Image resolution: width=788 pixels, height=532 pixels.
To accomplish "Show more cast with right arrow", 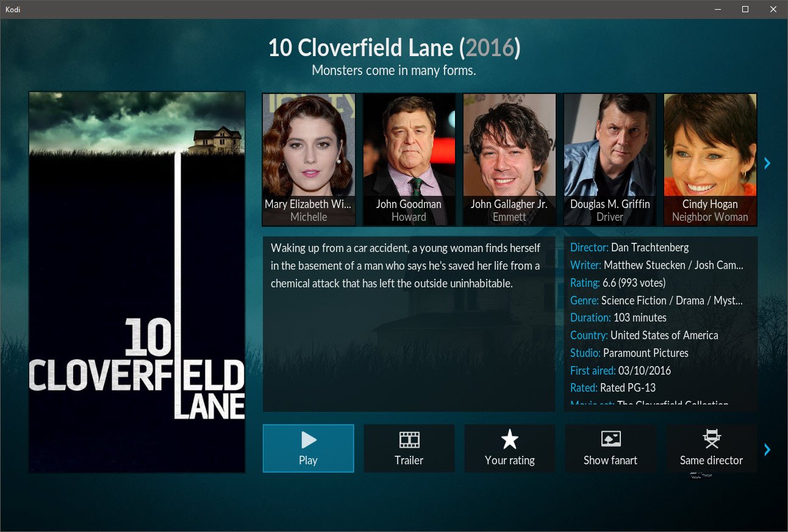I will coord(767,163).
